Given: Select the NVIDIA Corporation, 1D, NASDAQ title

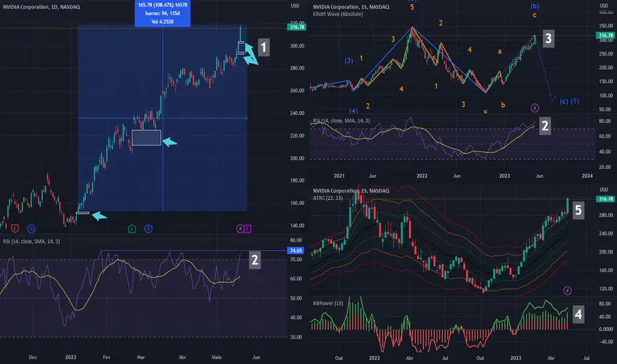Looking at the screenshot, I should point(41,7).
